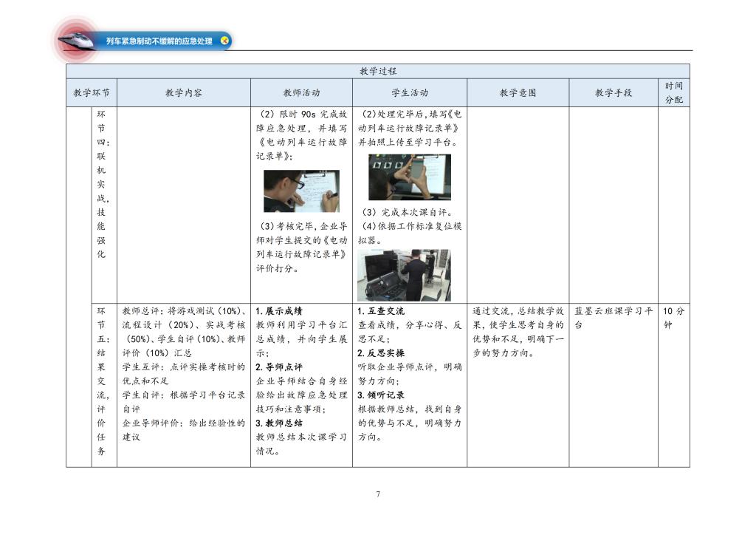Click the bold heading 1. 互查交流
The width and height of the screenshot is (756, 535).
(x=381, y=311)
